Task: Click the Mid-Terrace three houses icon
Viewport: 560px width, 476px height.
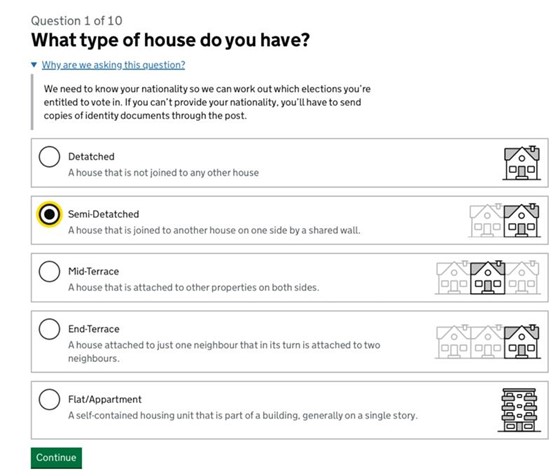Action: (x=488, y=277)
